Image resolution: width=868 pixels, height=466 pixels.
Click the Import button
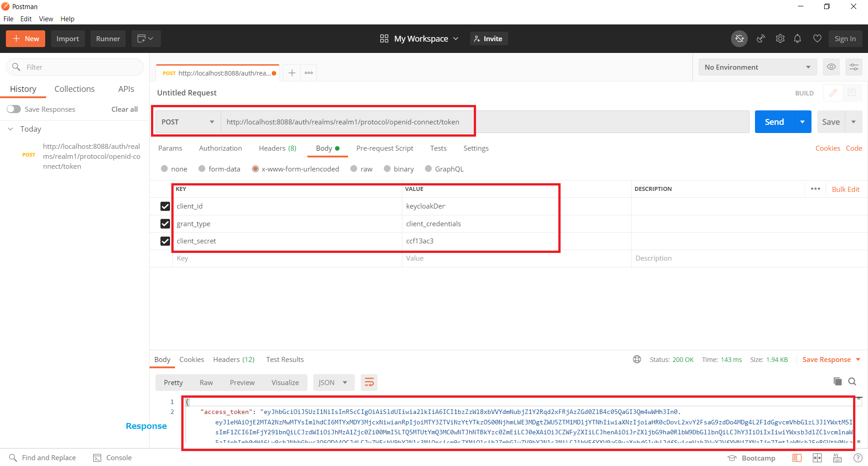(x=68, y=39)
